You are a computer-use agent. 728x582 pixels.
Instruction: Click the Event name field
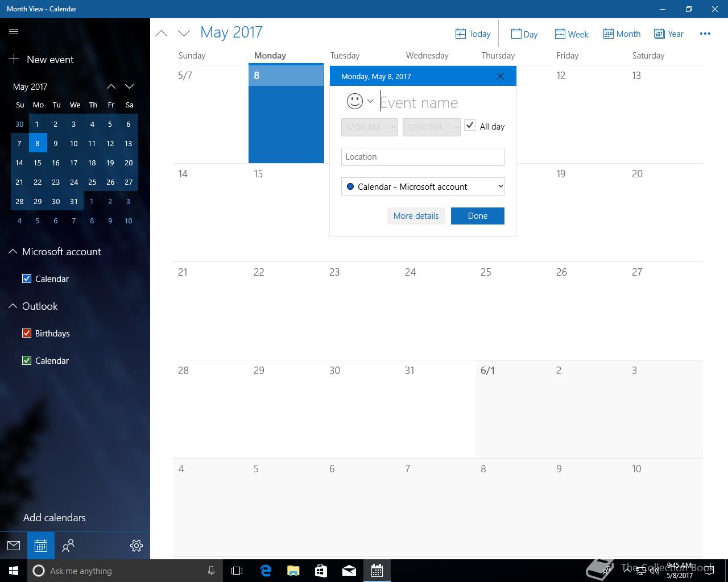click(x=442, y=102)
